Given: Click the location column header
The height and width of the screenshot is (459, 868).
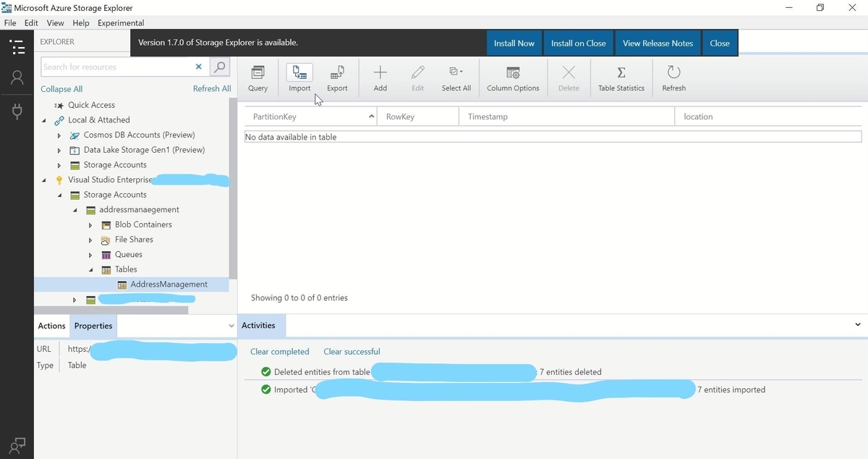Looking at the screenshot, I should pyautogui.click(x=768, y=117).
